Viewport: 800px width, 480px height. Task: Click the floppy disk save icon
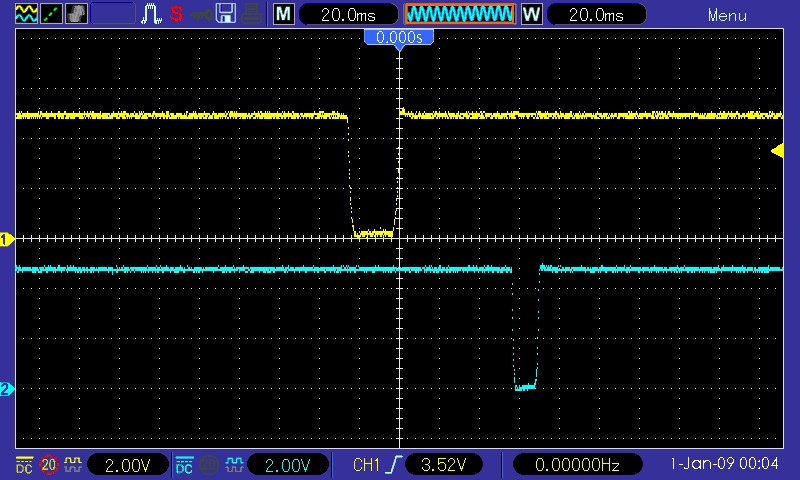pyautogui.click(x=227, y=14)
